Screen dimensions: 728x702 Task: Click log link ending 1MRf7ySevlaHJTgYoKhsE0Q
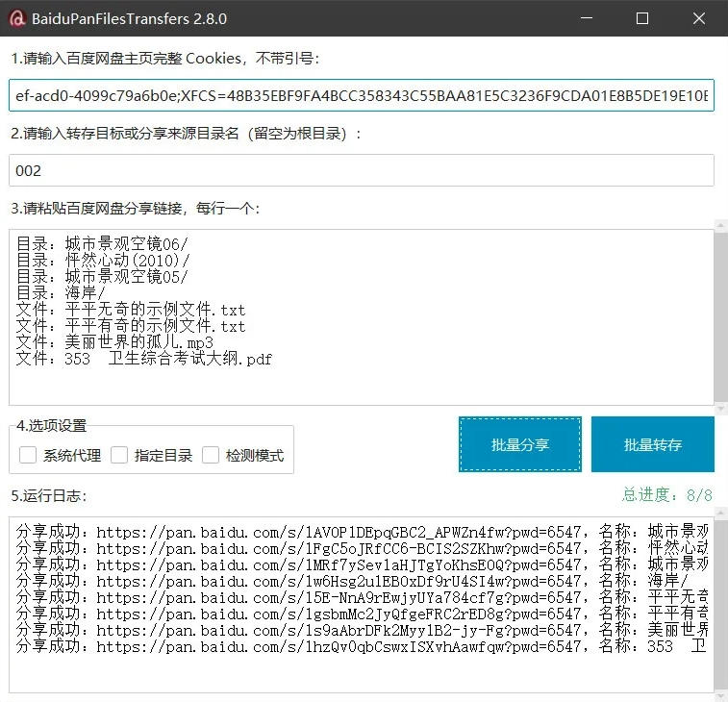tap(339, 564)
